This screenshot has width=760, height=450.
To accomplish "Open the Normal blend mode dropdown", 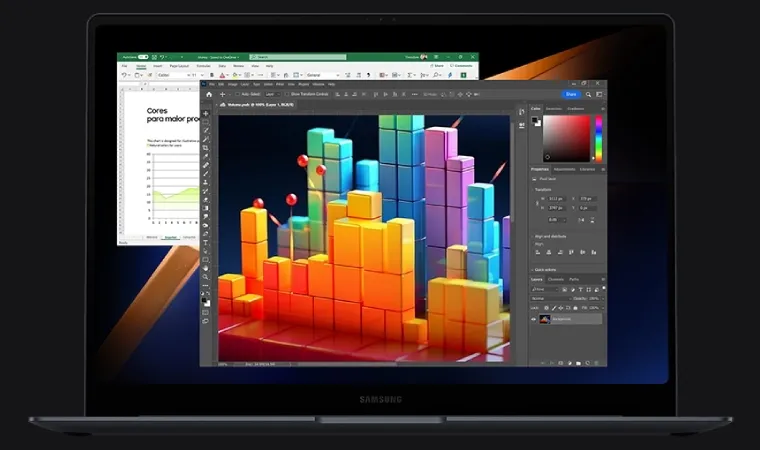I will [x=552, y=299].
